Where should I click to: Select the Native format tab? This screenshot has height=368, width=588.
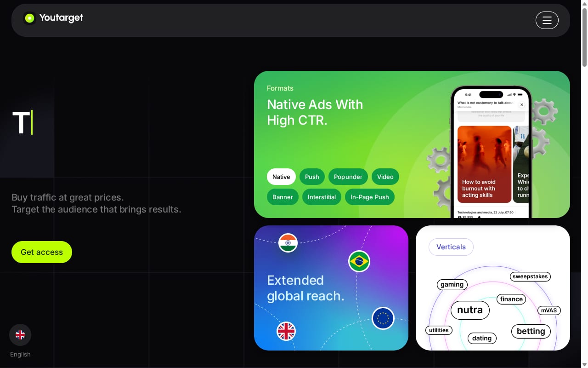coord(281,177)
